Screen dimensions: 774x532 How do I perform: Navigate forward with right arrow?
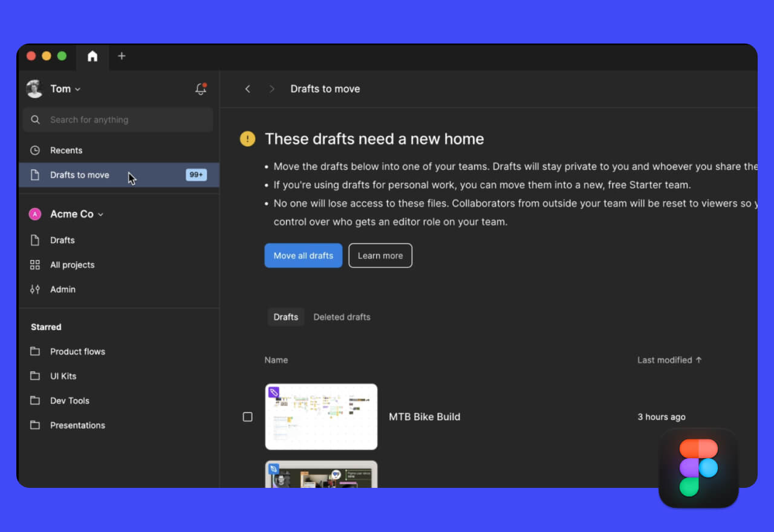click(x=272, y=89)
